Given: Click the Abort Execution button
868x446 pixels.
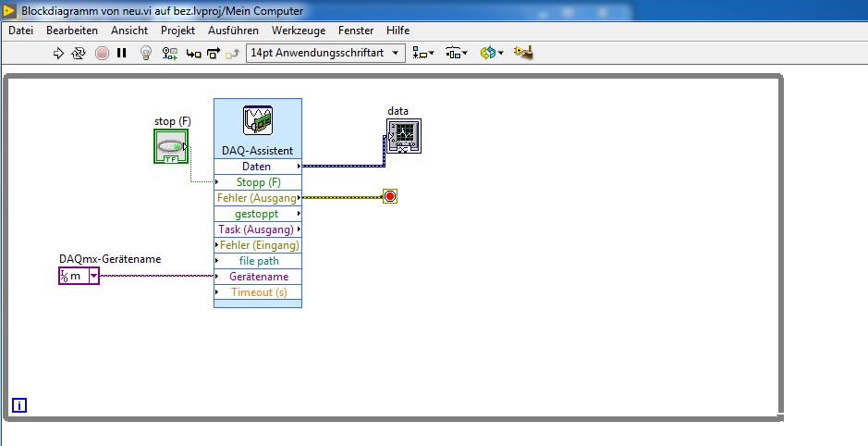Looking at the screenshot, I should click(x=102, y=53).
